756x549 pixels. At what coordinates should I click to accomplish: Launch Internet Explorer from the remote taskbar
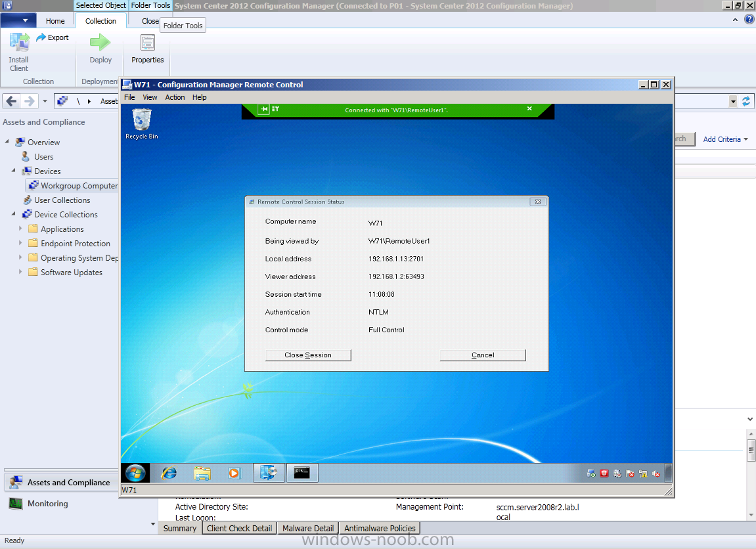169,473
